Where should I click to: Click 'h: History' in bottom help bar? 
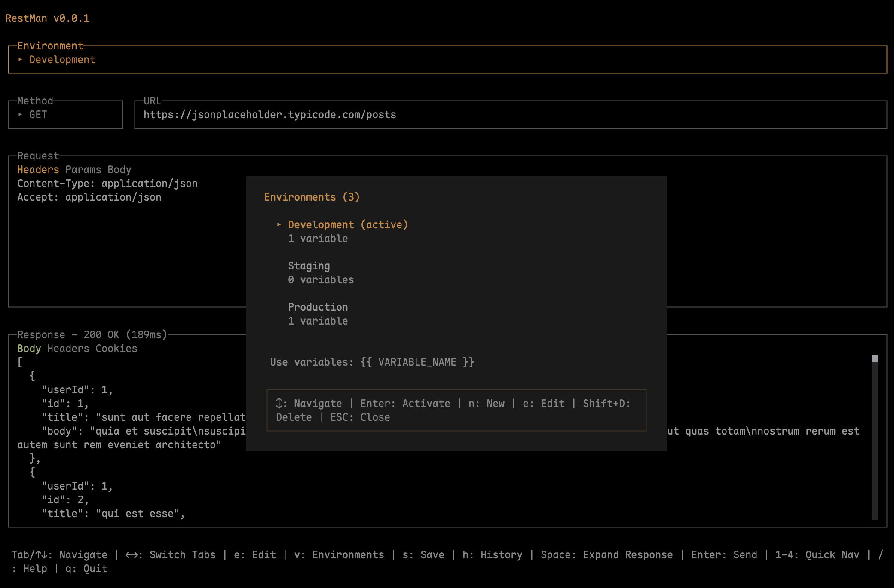point(492,555)
